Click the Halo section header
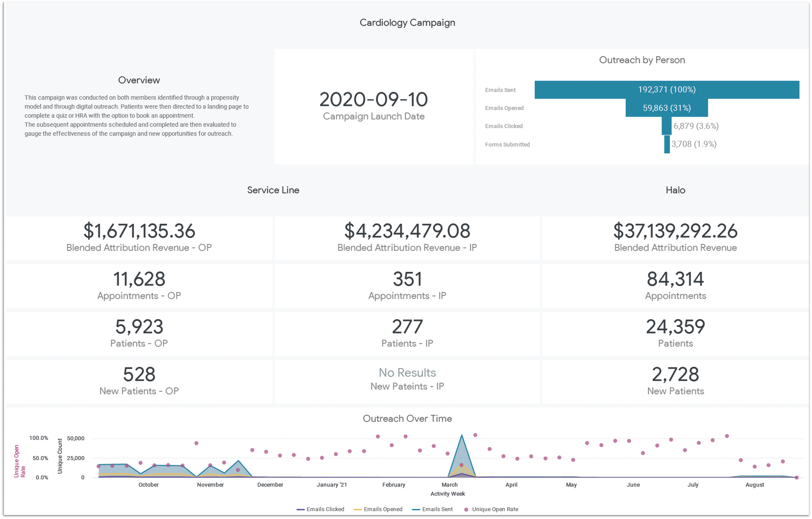The width and height of the screenshot is (812, 519). (x=675, y=190)
